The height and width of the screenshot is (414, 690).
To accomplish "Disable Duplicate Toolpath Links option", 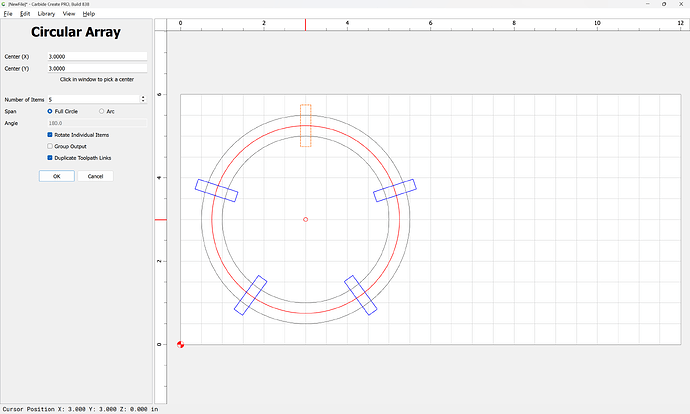I will (x=50, y=157).
